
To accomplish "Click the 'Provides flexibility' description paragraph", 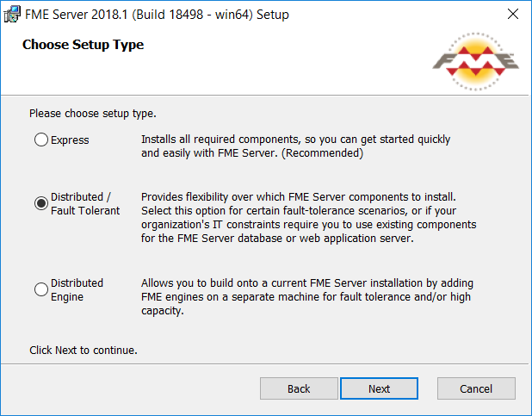I will pos(309,217).
